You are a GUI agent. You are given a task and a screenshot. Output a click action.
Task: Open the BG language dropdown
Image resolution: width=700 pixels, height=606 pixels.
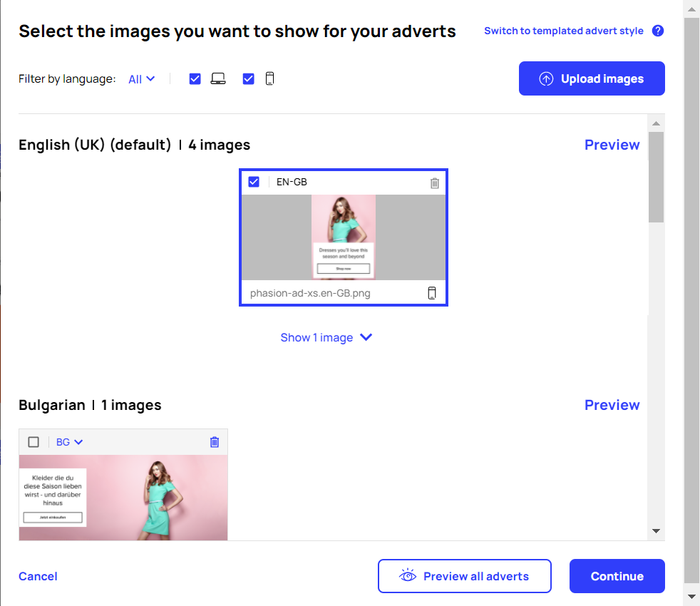tap(69, 442)
